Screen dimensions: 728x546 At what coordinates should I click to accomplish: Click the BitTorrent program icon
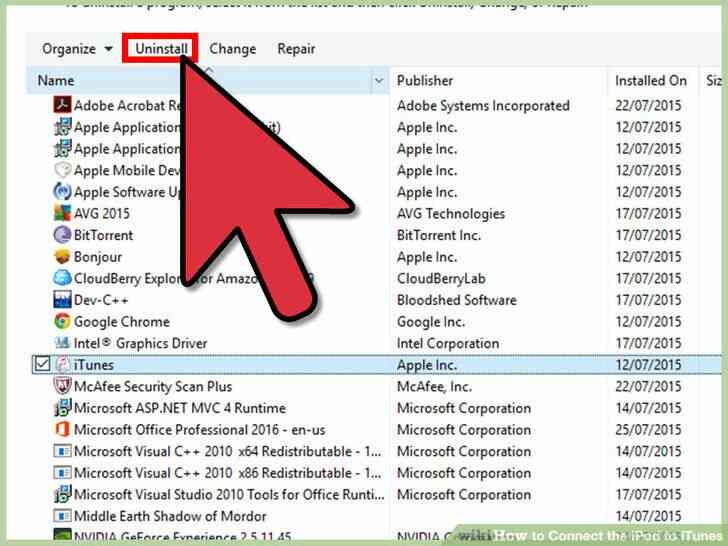coord(62,235)
